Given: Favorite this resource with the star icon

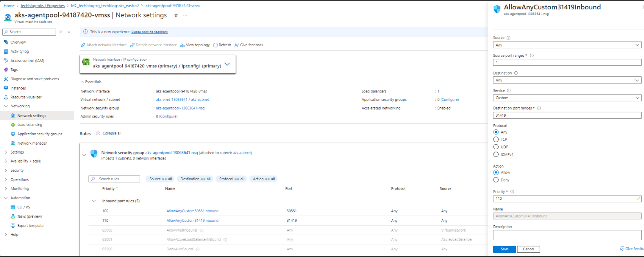Looking at the screenshot, I should coord(176,15).
